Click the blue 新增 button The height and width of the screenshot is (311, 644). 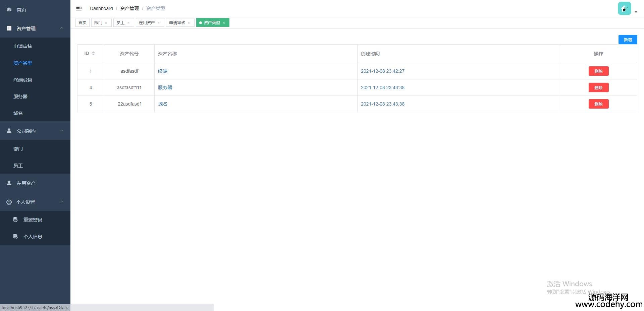tap(627, 40)
